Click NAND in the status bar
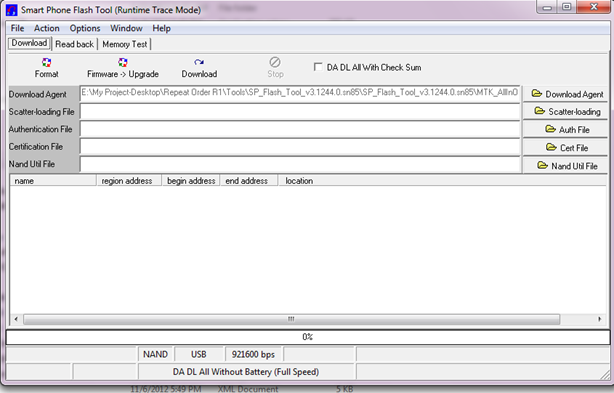This screenshot has width=614, height=393. tap(155, 354)
